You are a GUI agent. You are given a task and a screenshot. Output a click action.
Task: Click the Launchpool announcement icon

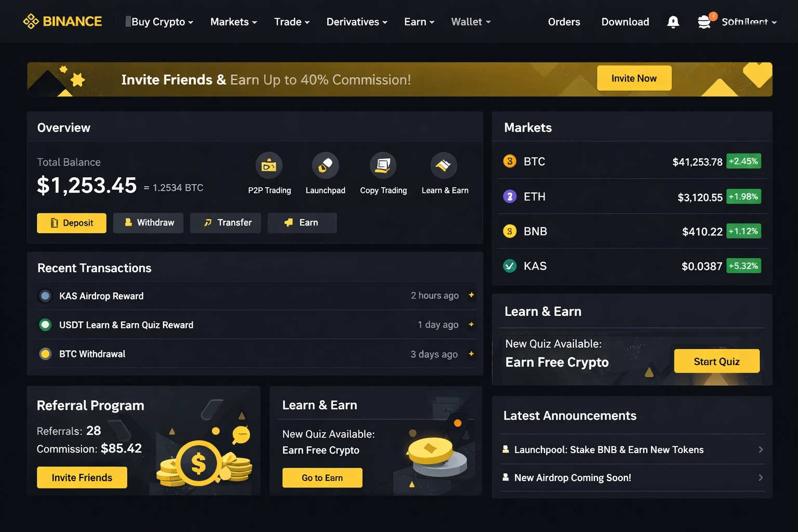pyautogui.click(x=506, y=449)
